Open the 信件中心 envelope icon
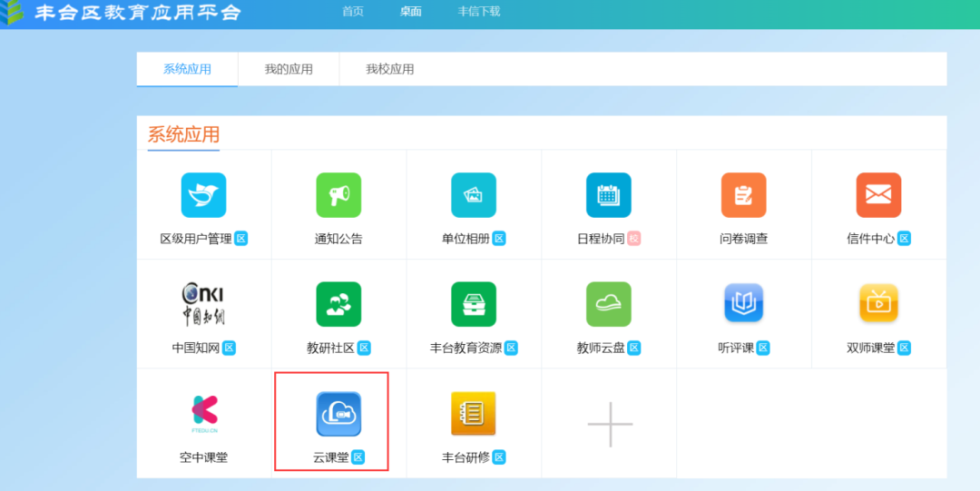Screen dimensions: 980x491 coord(878,195)
